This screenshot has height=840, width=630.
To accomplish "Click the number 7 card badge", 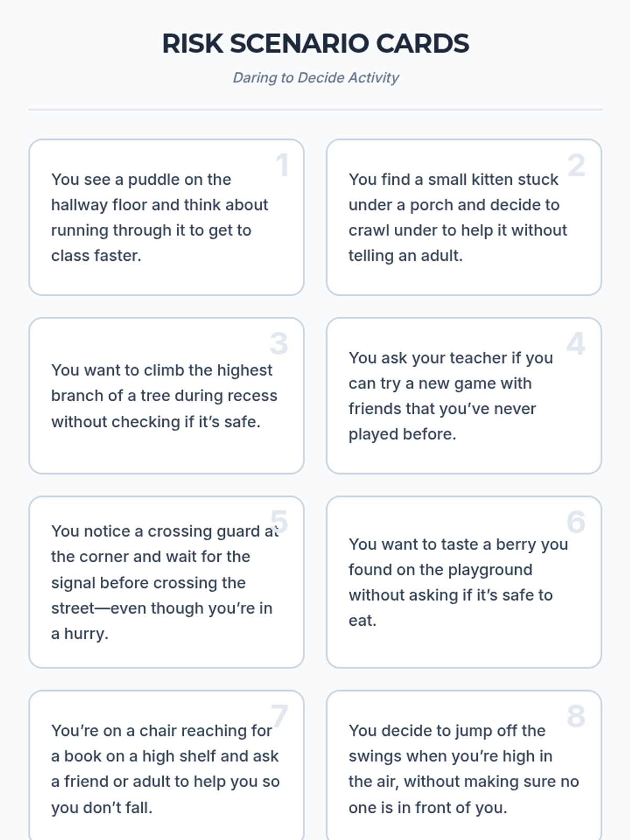I will tap(279, 716).
